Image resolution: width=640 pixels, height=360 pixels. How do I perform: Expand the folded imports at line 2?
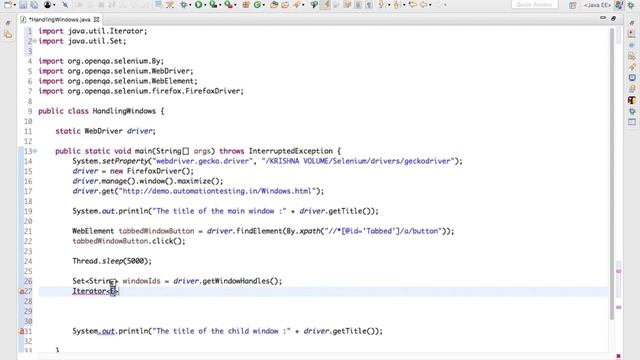coord(35,41)
